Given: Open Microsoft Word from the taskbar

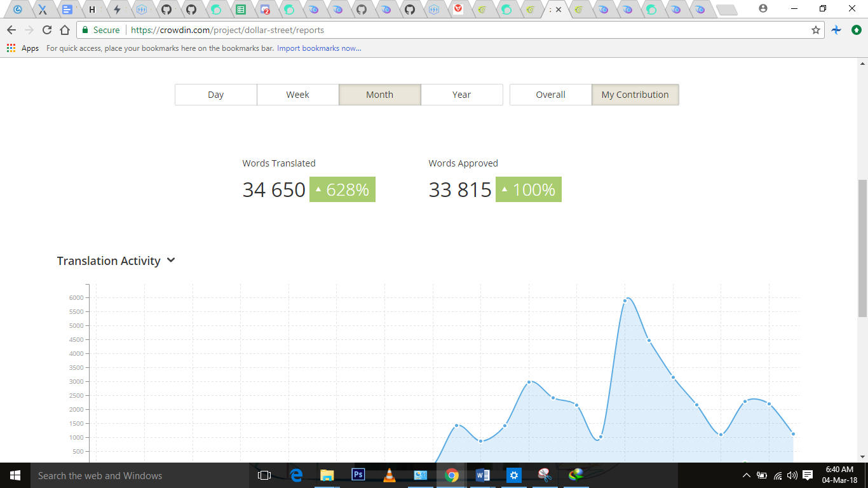Looking at the screenshot, I should [x=483, y=475].
